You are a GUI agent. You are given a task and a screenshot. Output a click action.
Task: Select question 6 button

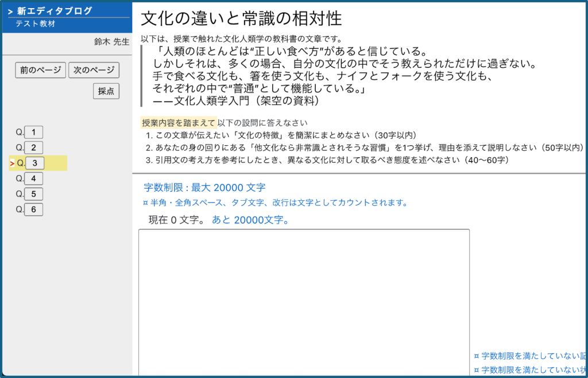[x=34, y=209]
